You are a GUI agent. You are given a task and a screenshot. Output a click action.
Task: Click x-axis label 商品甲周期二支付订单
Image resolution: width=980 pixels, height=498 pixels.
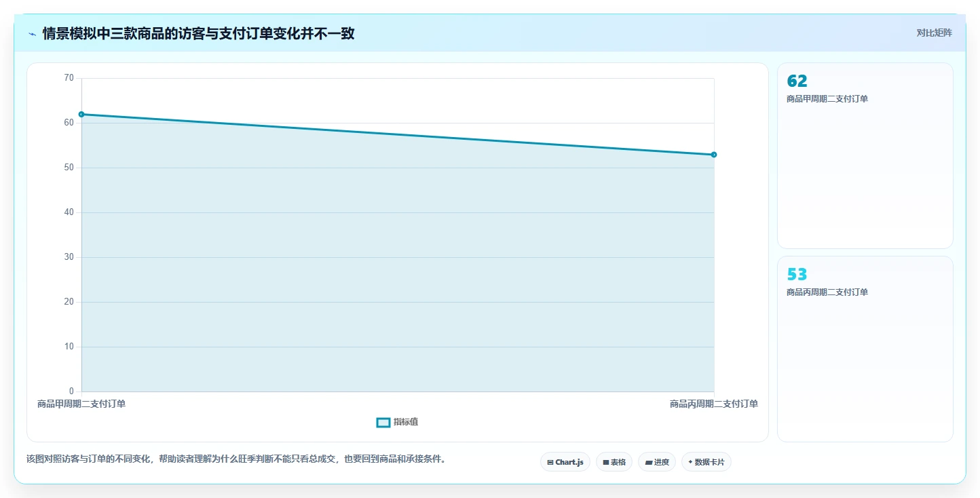[x=81, y=404]
